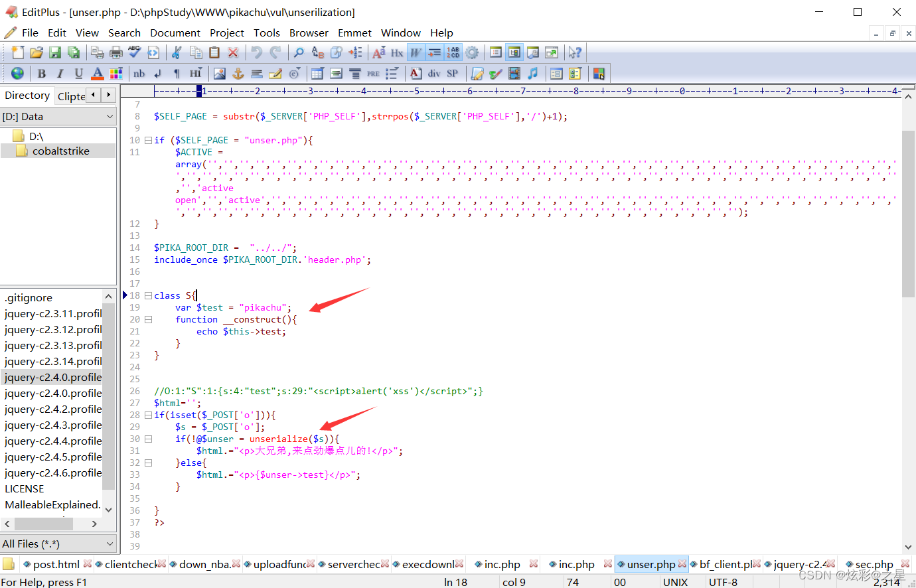Collapse class S fold at line 18
This screenshot has height=588, width=916.
(148, 295)
